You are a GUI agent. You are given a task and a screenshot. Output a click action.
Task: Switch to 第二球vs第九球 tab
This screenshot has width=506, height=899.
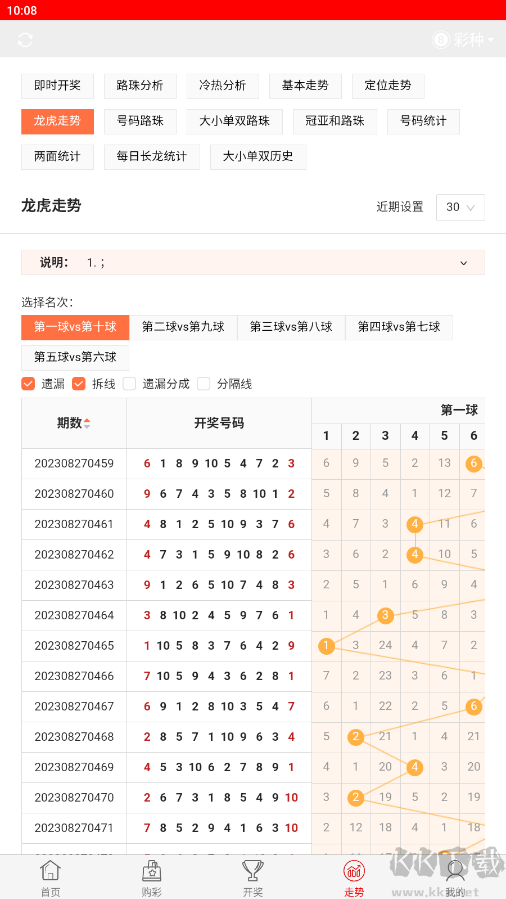pos(183,327)
